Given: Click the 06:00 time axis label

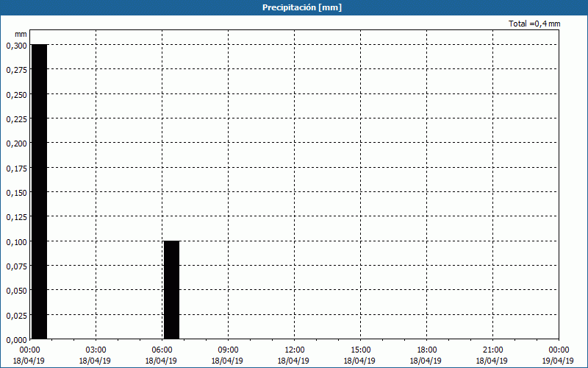Looking at the screenshot, I should tap(162, 350).
